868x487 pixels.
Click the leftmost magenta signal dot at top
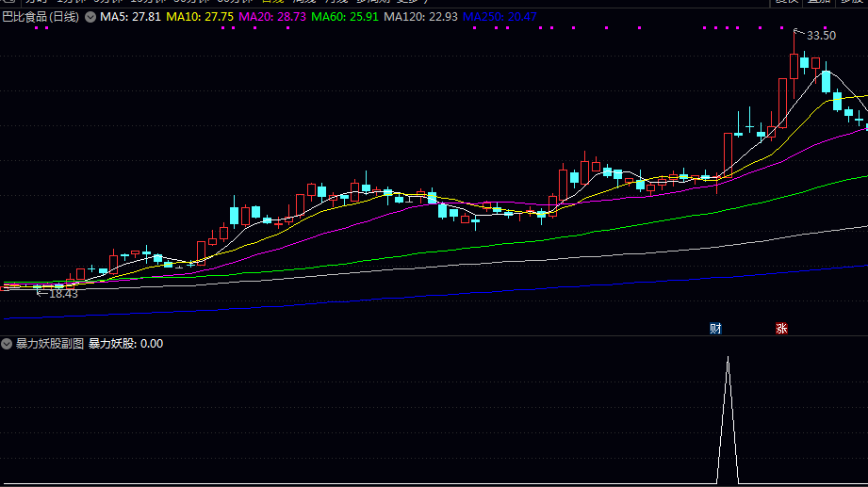(36, 28)
